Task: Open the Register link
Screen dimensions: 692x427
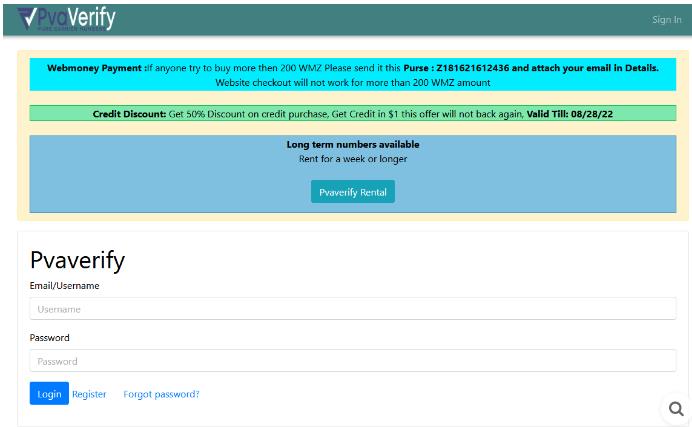Action: click(x=89, y=394)
